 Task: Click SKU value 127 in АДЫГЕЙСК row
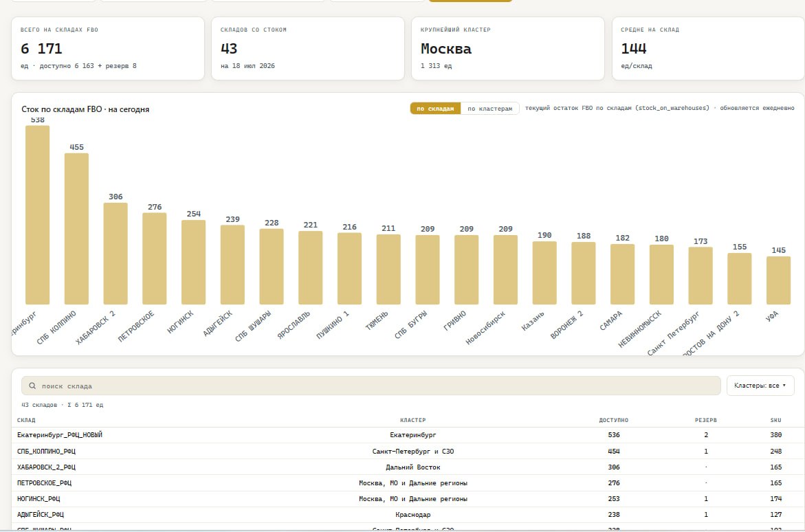tap(775, 515)
